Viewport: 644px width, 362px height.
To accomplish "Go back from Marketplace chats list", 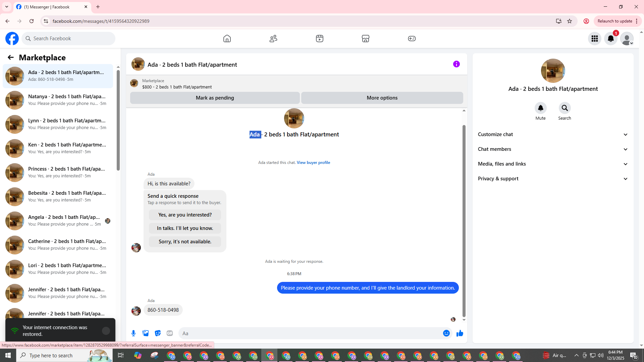I will point(11,58).
